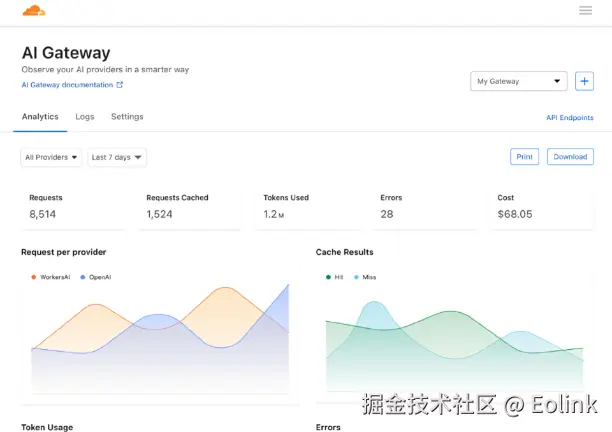Toggle OpenAI legend dot

click(x=83, y=277)
